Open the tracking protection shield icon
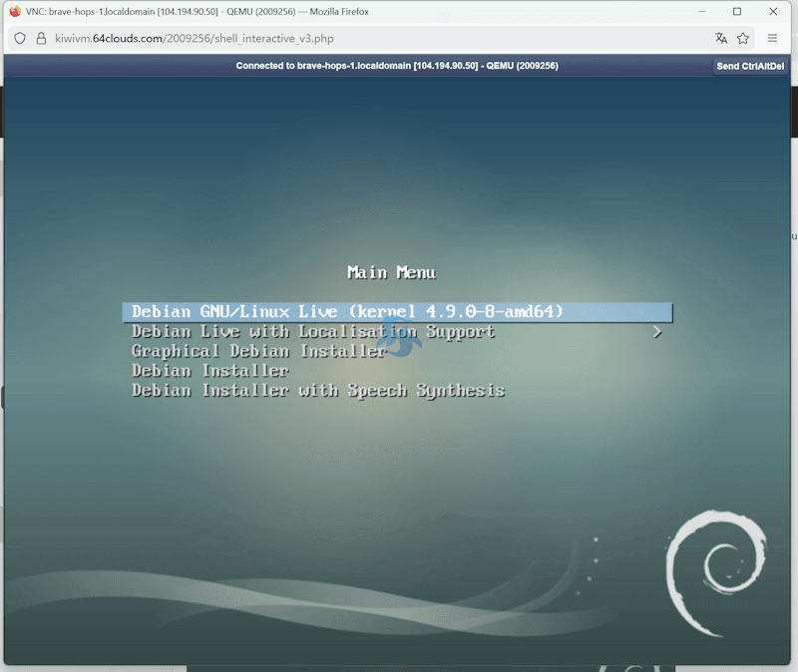The height and width of the screenshot is (672, 798). click(x=20, y=39)
